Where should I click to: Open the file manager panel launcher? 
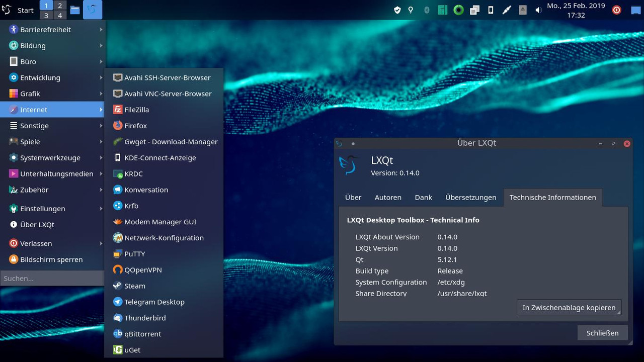(75, 10)
